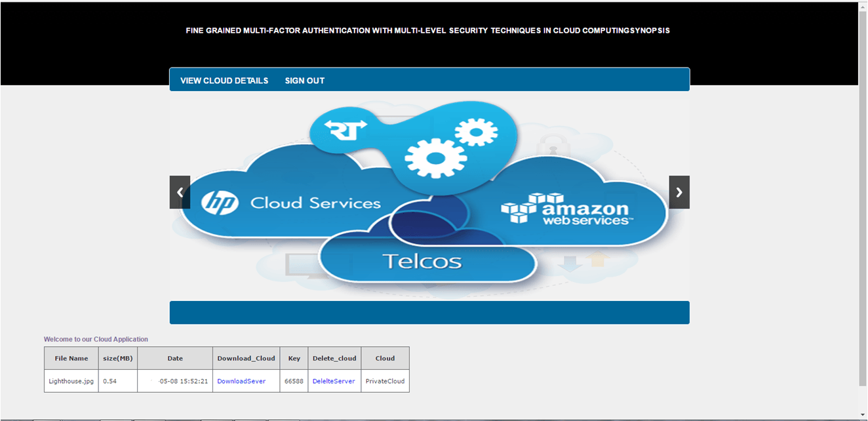This screenshot has height=421, width=868.
Task: Select the 0.54 size value cell
Action: click(118, 381)
